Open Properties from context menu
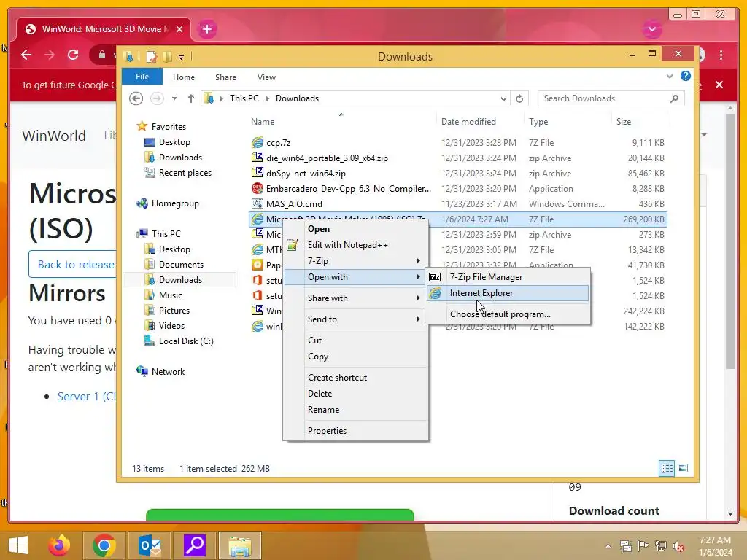The height and width of the screenshot is (560, 747). (355, 431)
